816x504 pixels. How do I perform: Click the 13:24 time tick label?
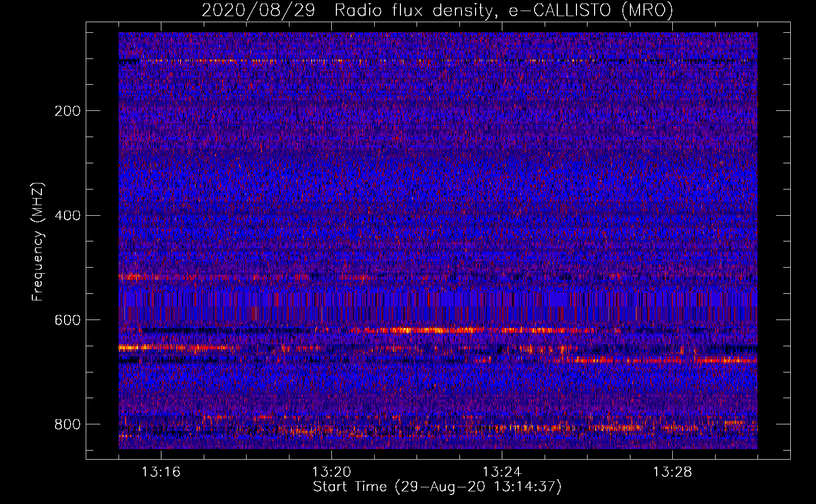click(x=502, y=472)
